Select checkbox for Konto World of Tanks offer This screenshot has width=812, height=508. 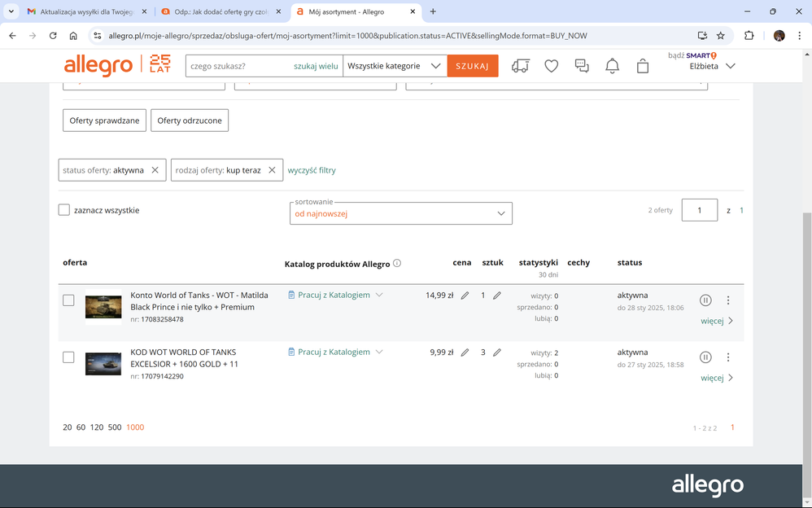(68, 300)
